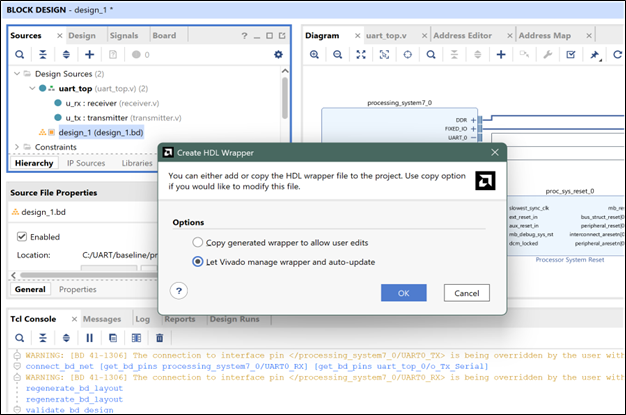
Task: Select u_tx : transmitter source
Action: tap(123, 118)
